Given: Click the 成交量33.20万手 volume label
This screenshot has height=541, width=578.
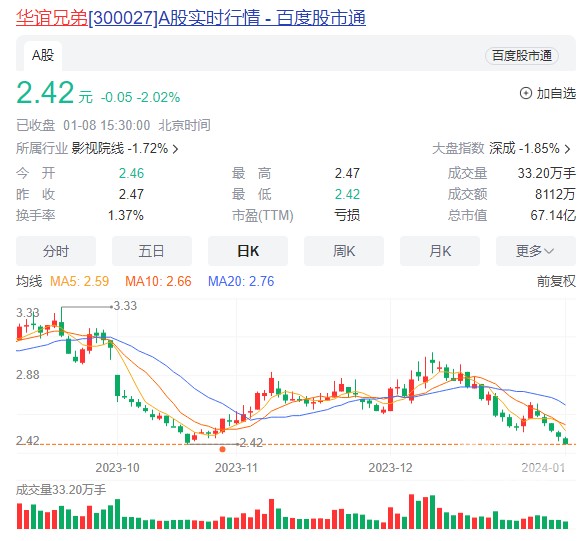Looking at the screenshot, I should (x=61, y=490).
